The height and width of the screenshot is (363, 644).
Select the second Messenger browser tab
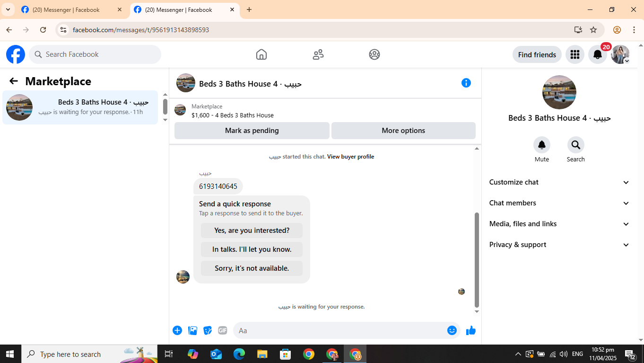pyautogui.click(x=184, y=9)
